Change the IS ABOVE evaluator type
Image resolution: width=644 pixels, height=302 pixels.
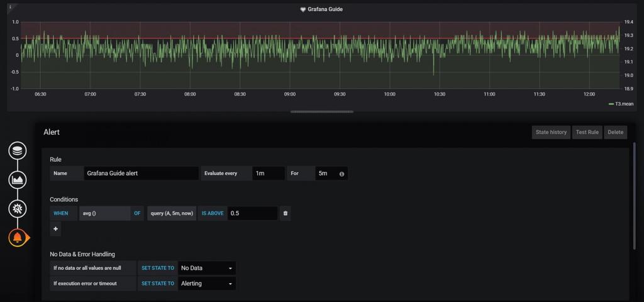coord(213,214)
